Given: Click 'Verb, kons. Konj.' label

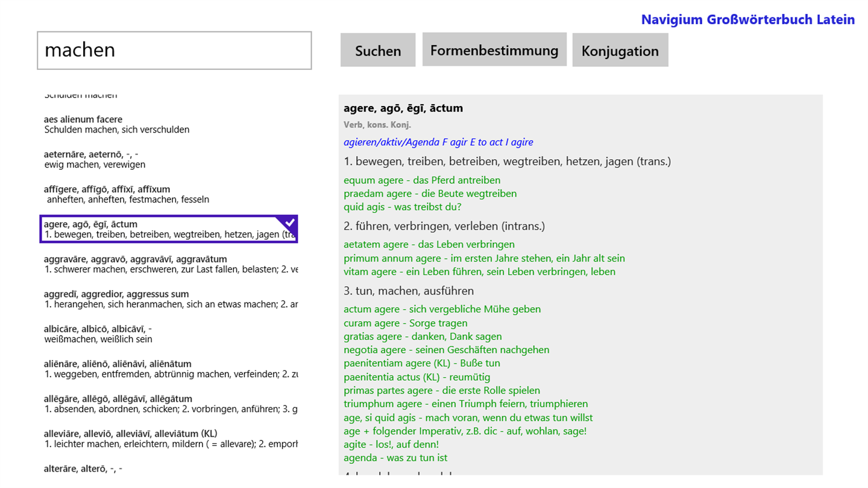Looking at the screenshot, I should point(377,125).
